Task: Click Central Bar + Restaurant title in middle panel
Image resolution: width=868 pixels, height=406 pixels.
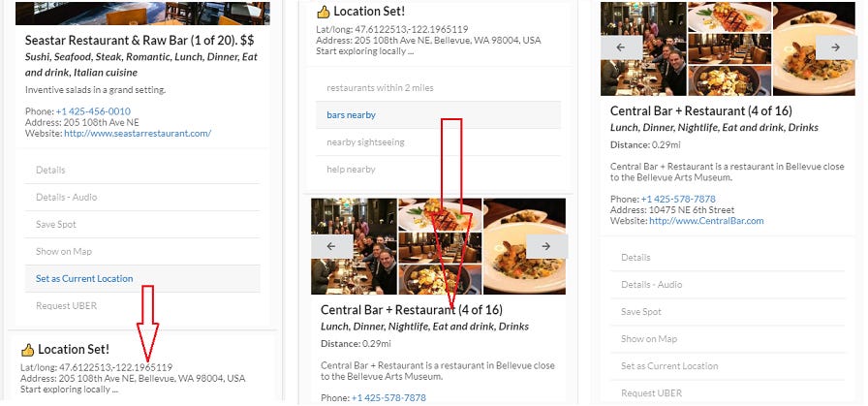Action: 412,310
